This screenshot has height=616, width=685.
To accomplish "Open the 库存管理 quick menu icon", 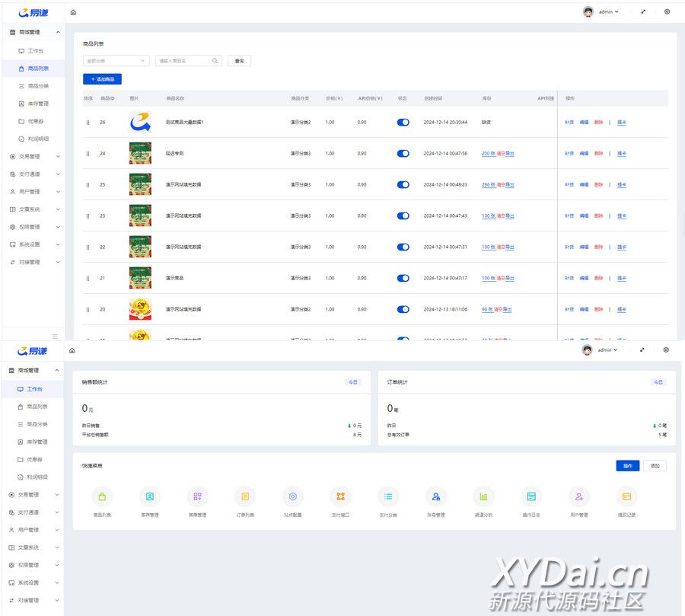I will [x=150, y=496].
